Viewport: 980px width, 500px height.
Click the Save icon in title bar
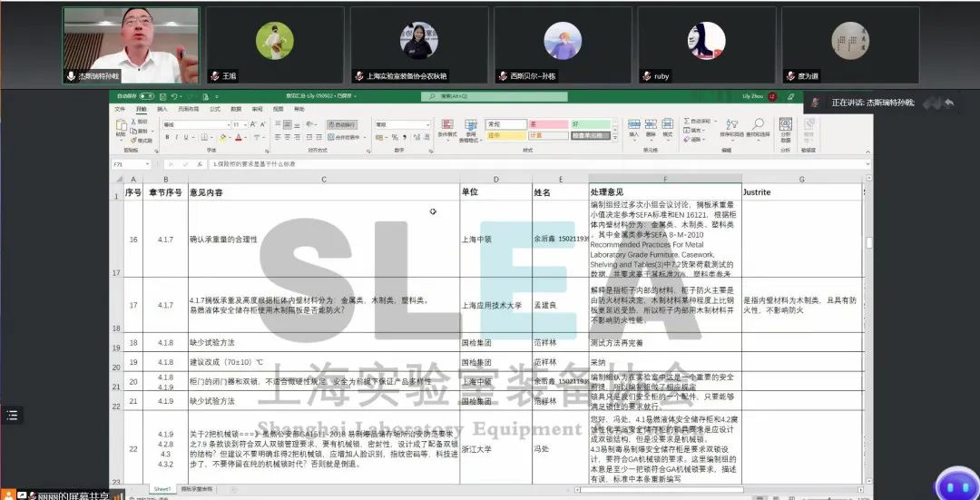(x=162, y=97)
